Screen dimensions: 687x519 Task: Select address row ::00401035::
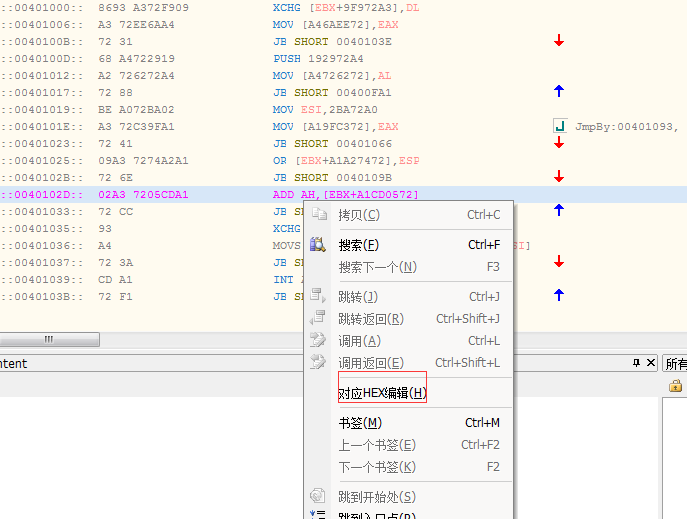(42, 229)
